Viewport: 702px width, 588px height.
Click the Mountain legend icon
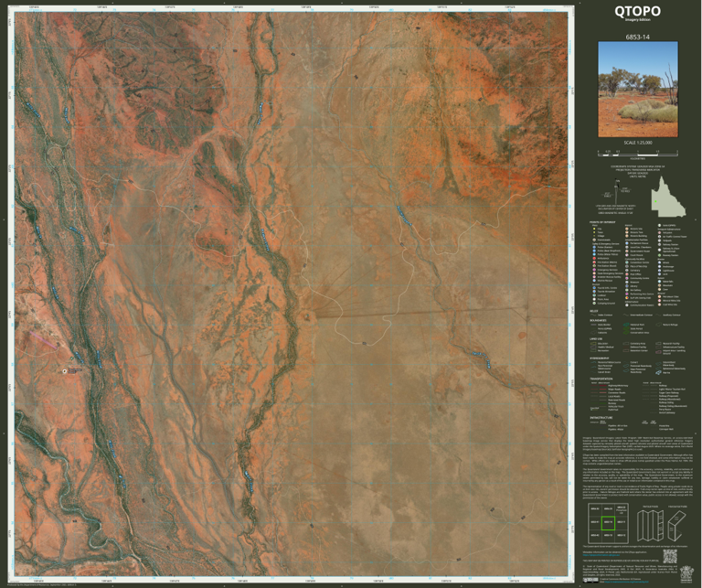pyautogui.click(x=659, y=285)
